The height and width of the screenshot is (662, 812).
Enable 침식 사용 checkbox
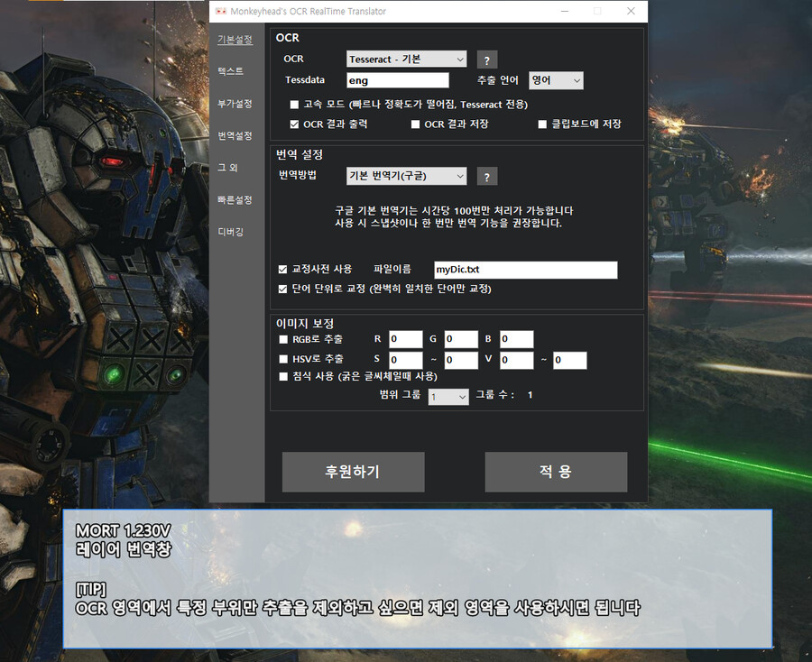coord(283,376)
